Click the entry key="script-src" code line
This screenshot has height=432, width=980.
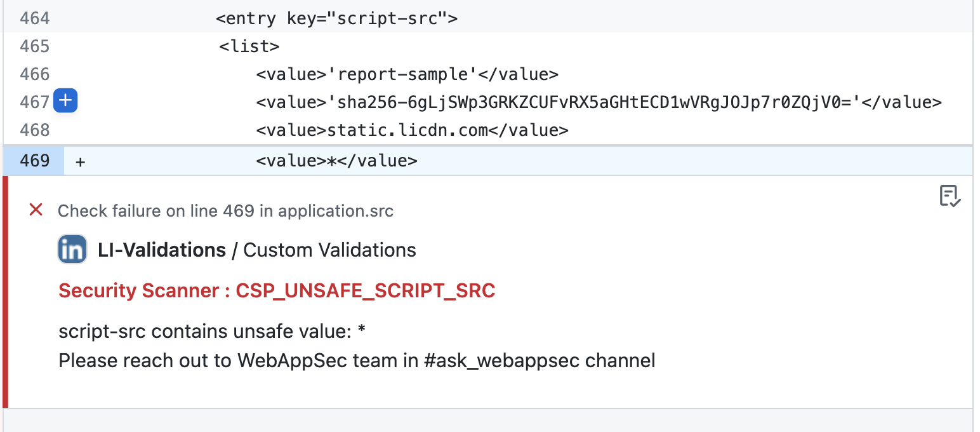pyautogui.click(x=336, y=18)
